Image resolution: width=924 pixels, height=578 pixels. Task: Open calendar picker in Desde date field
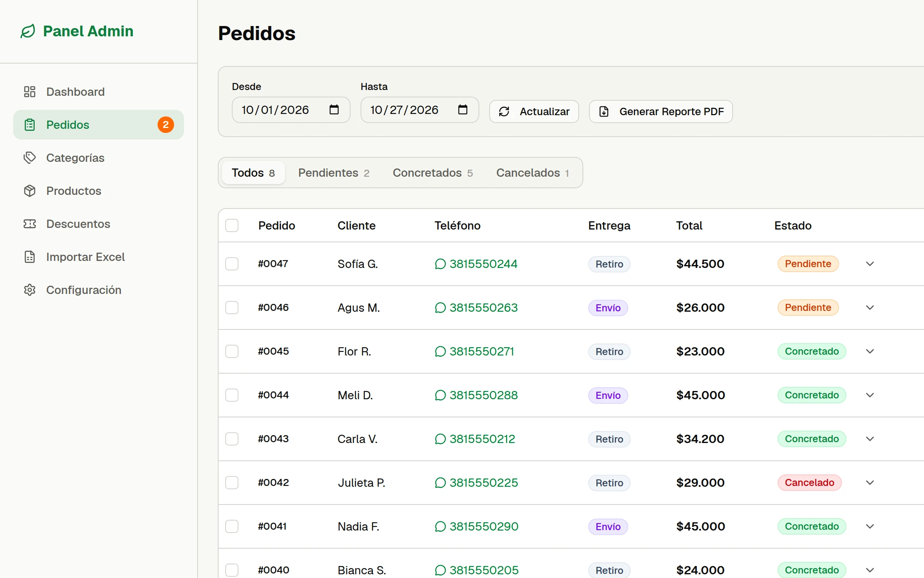[x=334, y=110]
